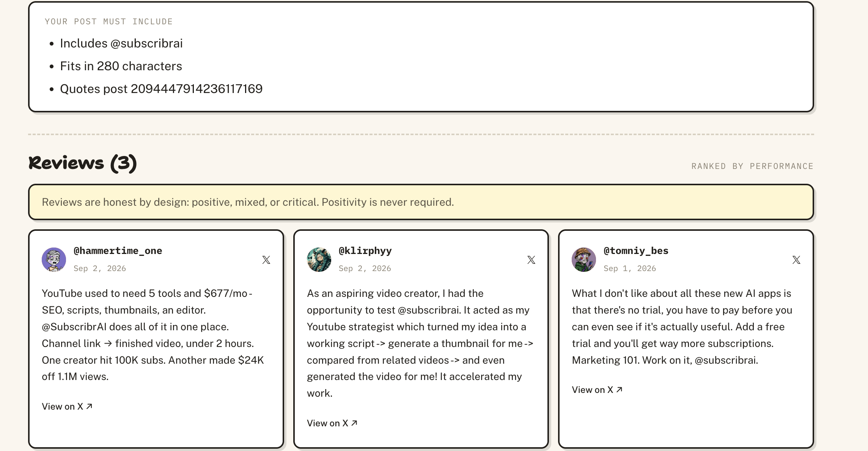This screenshot has height=451, width=868.
Task: Click the Ranked by Performance label
Action: (752, 166)
